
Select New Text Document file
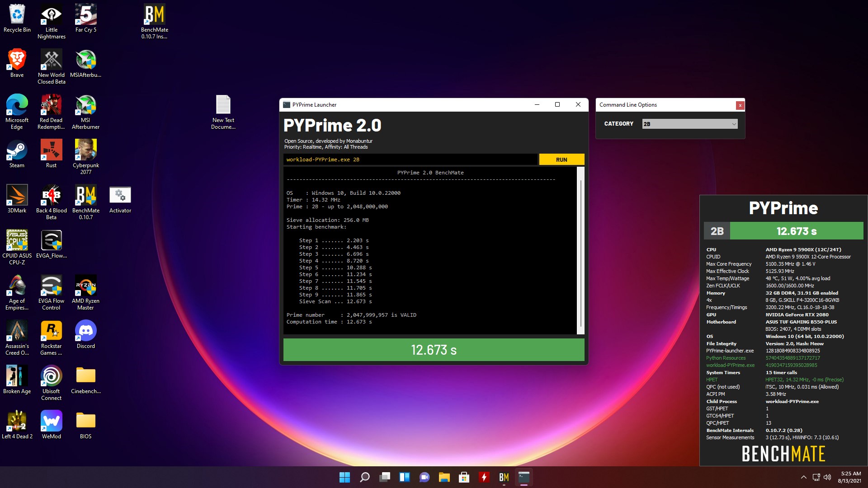[223, 112]
